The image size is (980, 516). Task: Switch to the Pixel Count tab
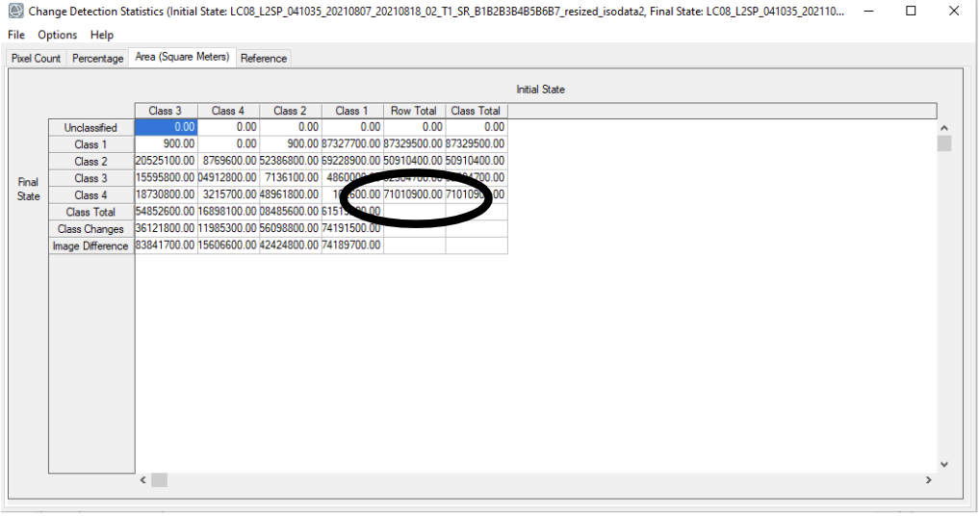point(36,59)
